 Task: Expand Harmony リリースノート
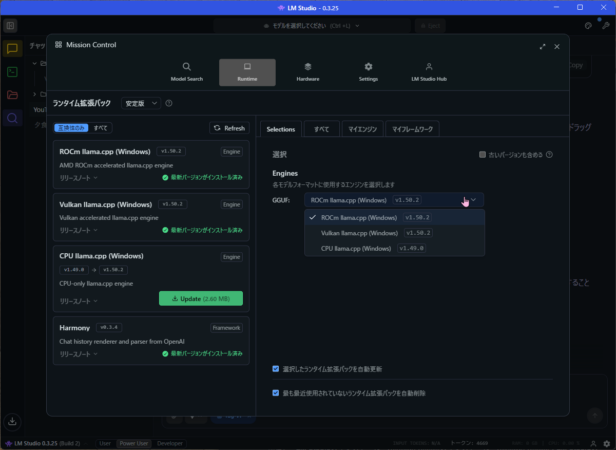[x=79, y=354]
